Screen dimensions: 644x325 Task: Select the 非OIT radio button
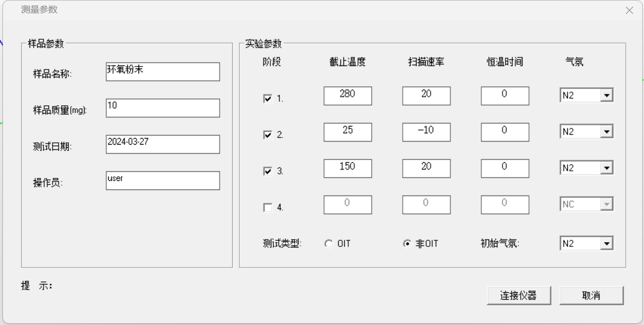click(407, 244)
